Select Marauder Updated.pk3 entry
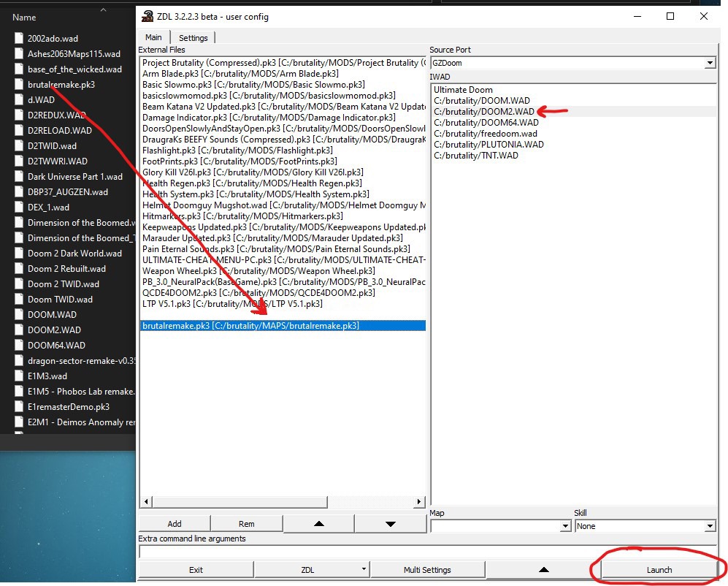Image resolution: width=728 pixels, height=586 pixels. pos(283,238)
